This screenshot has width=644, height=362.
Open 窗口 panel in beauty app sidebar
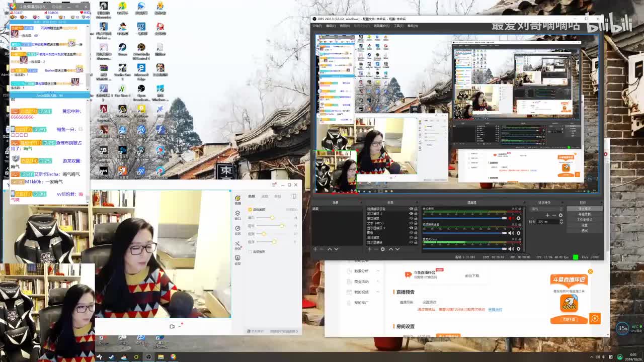point(238,215)
